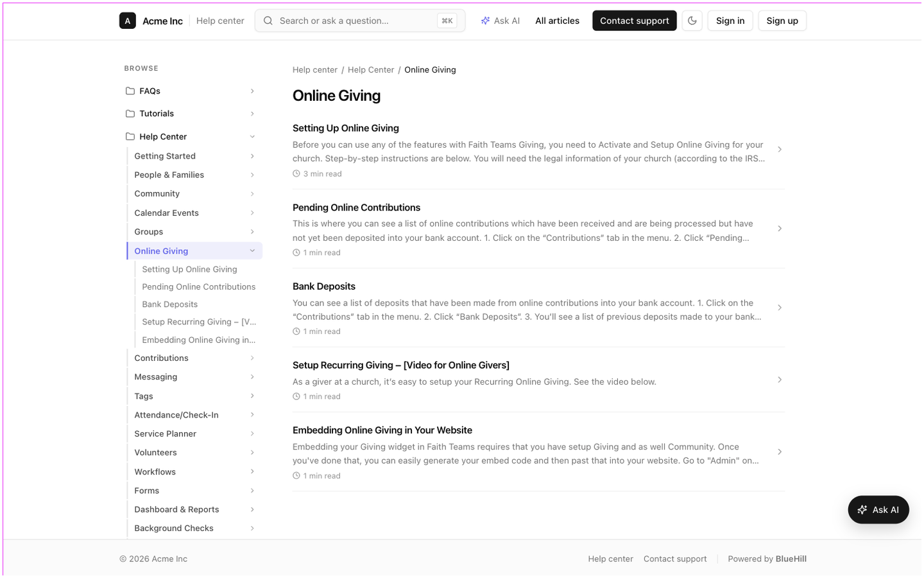Expand the Contributions chevron
The height and width of the screenshot is (578, 924).
(x=252, y=358)
